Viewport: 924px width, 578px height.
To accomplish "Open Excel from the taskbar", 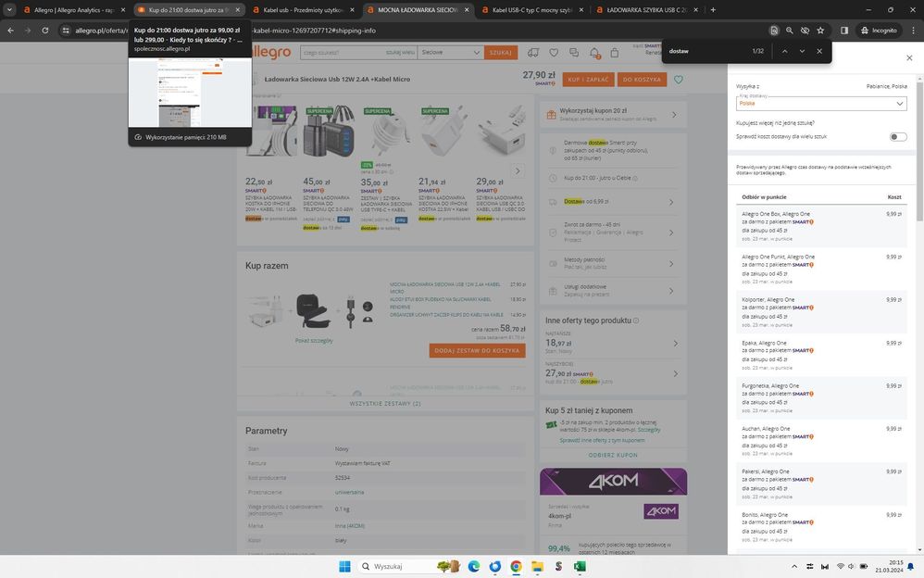I will pyautogui.click(x=580, y=566).
